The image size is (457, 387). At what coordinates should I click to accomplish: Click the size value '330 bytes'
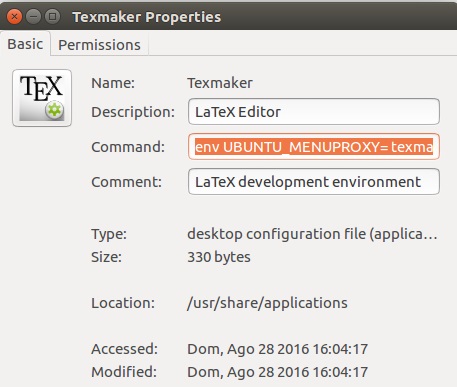219,257
